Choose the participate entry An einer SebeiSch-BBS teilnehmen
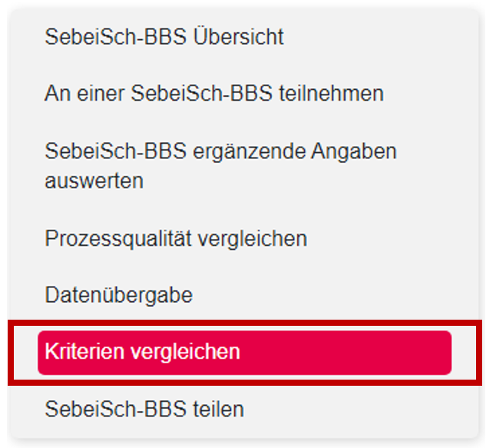The height and width of the screenshot is (448, 486). [x=214, y=94]
